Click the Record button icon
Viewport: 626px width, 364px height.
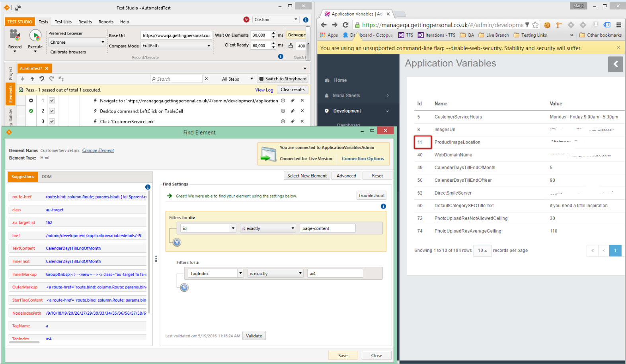tap(15, 35)
